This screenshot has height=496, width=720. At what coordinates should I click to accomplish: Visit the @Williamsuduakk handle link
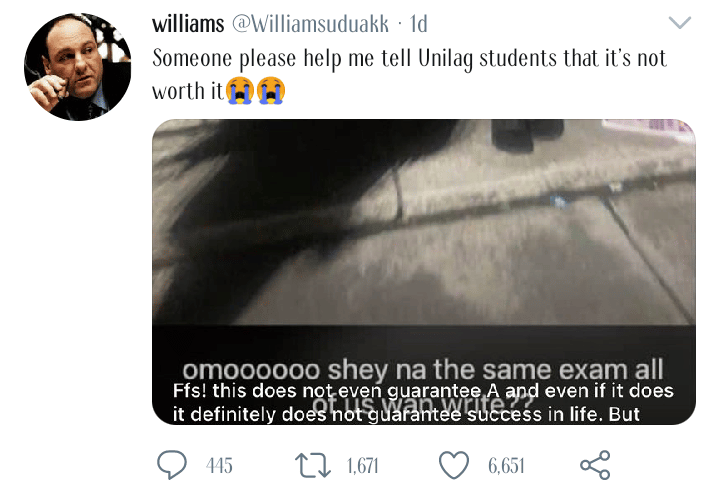(x=310, y=24)
